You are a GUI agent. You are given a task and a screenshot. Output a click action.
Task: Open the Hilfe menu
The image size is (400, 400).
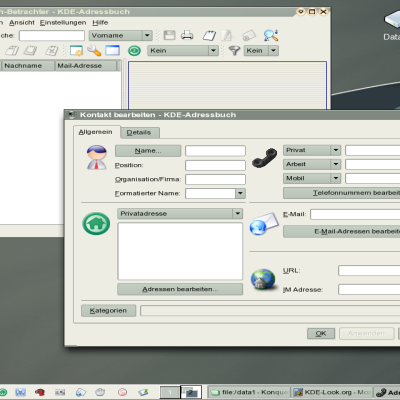click(x=100, y=23)
